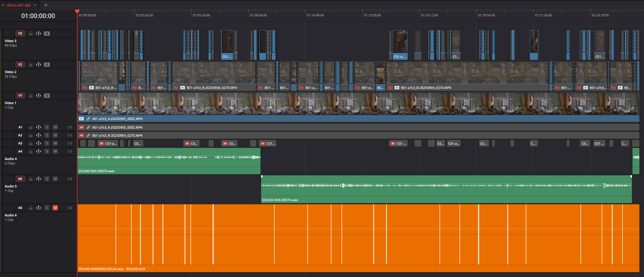
Task: Toggle auto track selector on V2
Action: coord(38,64)
